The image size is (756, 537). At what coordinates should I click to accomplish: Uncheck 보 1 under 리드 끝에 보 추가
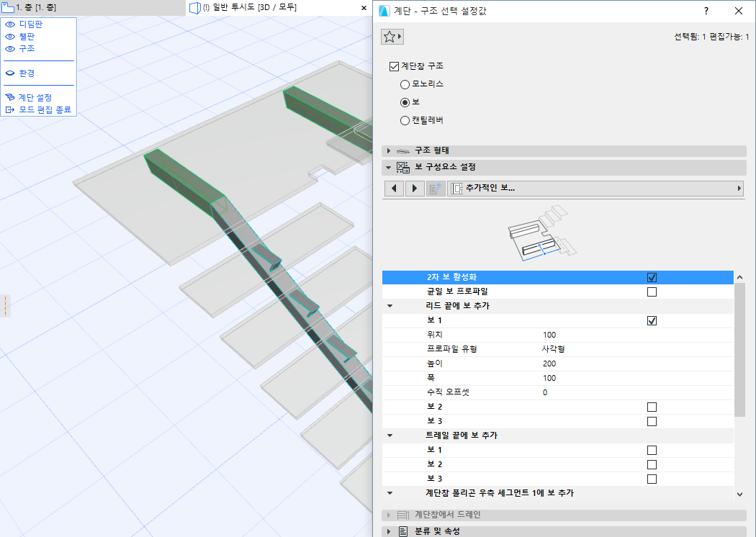(x=652, y=320)
